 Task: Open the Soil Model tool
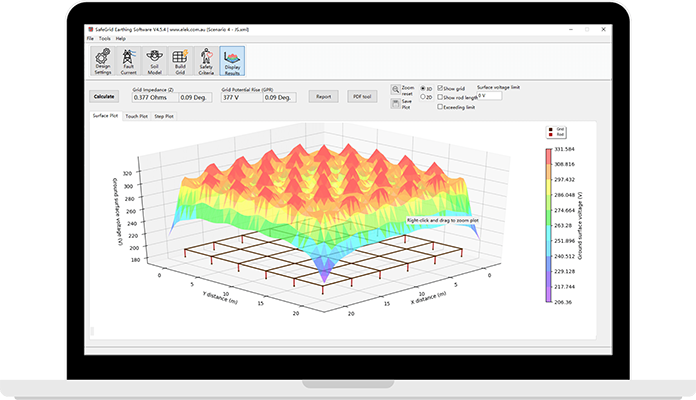pos(154,61)
